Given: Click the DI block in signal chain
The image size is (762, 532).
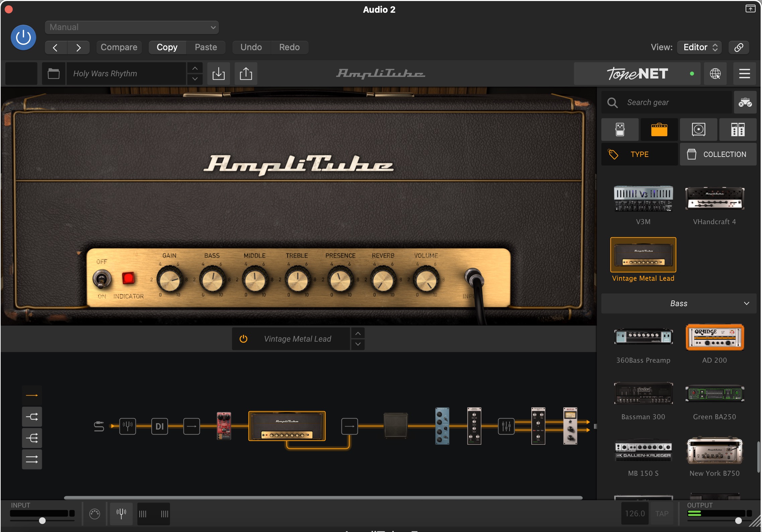Looking at the screenshot, I should [x=160, y=426].
